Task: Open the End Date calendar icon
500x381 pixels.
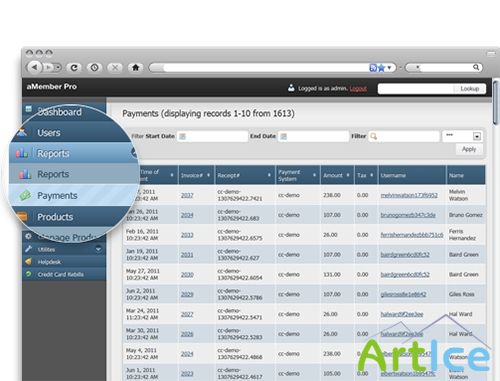Action: coord(283,136)
